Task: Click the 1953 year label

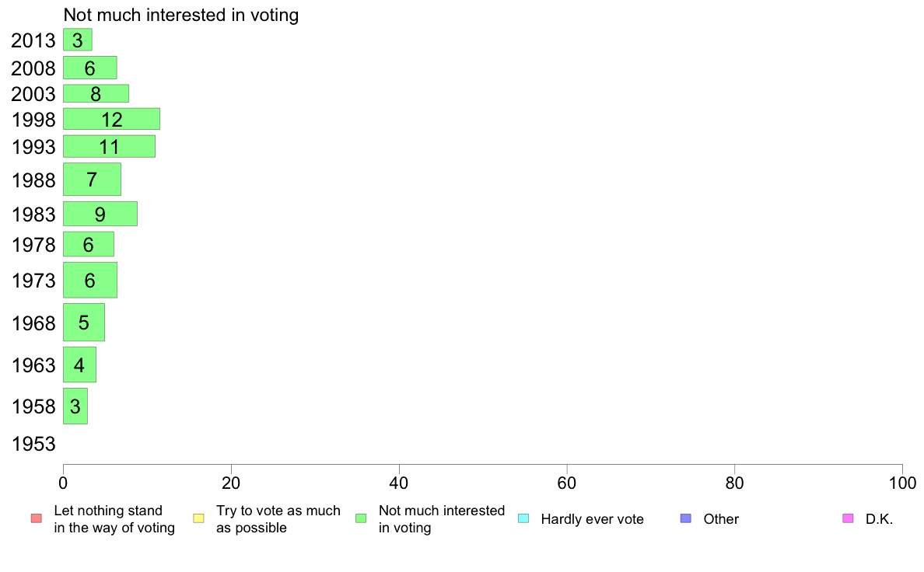Action: [33, 444]
